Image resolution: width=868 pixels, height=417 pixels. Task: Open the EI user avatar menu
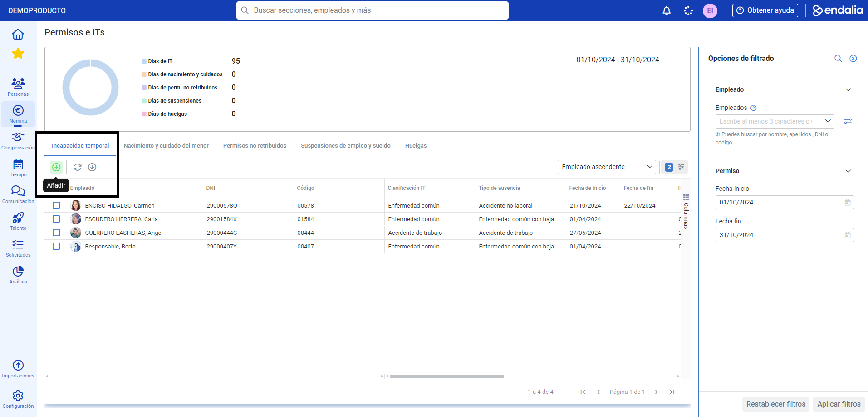coord(710,10)
